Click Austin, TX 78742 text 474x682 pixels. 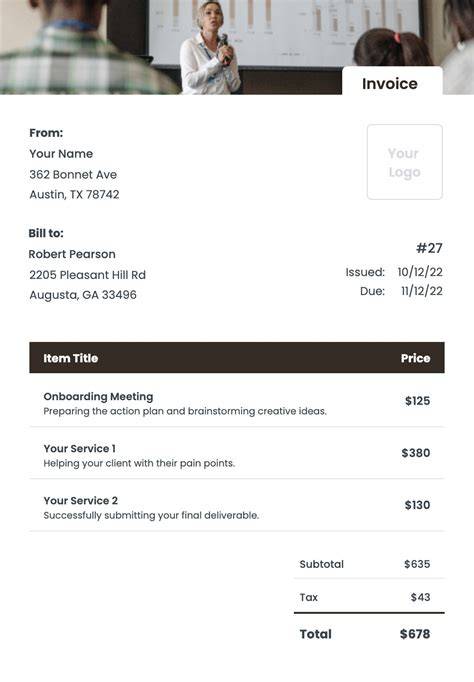(x=74, y=194)
